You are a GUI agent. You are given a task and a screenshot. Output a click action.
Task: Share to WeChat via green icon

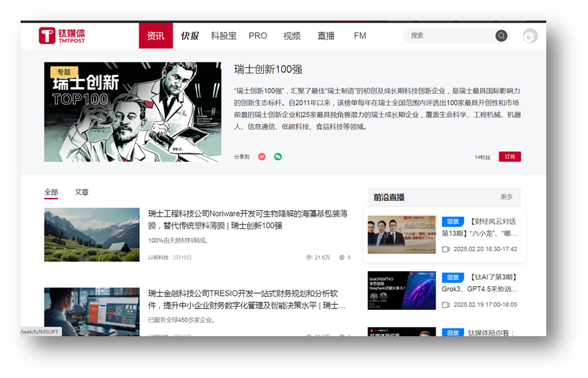[x=278, y=157]
